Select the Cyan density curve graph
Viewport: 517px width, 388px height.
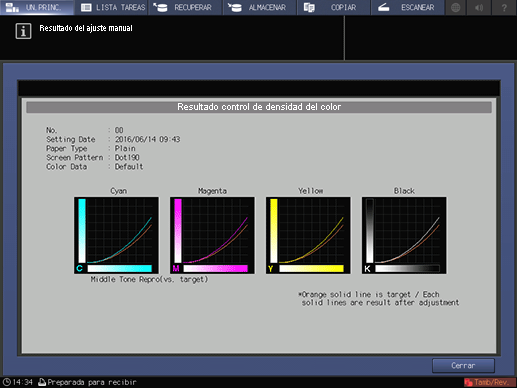pos(116,235)
